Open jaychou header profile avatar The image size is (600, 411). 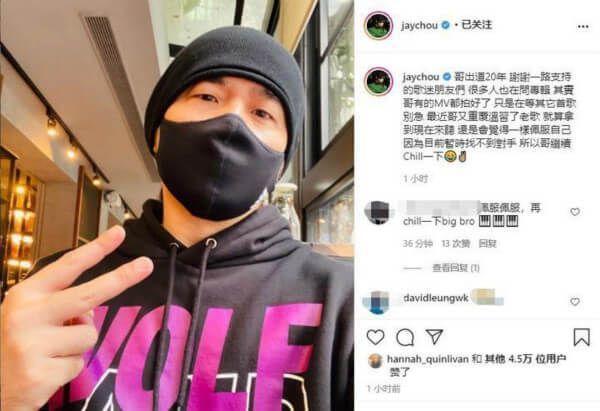[x=378, y=26]
